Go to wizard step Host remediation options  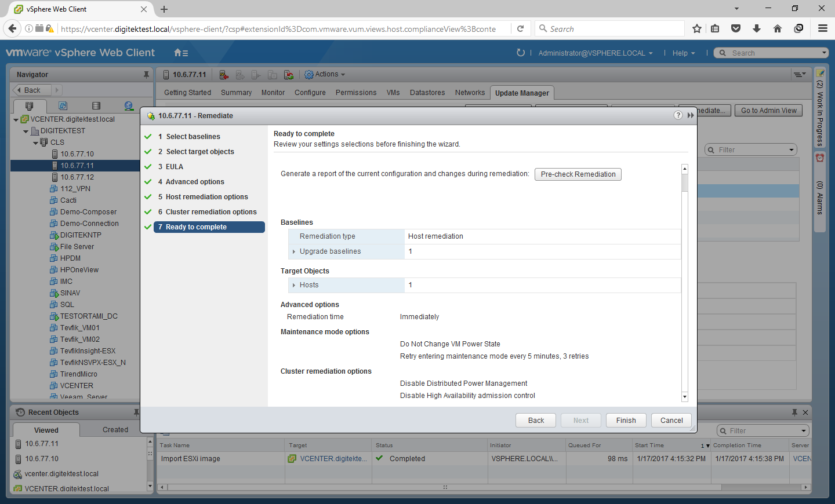pyautogui.click(x=206, y=197)
